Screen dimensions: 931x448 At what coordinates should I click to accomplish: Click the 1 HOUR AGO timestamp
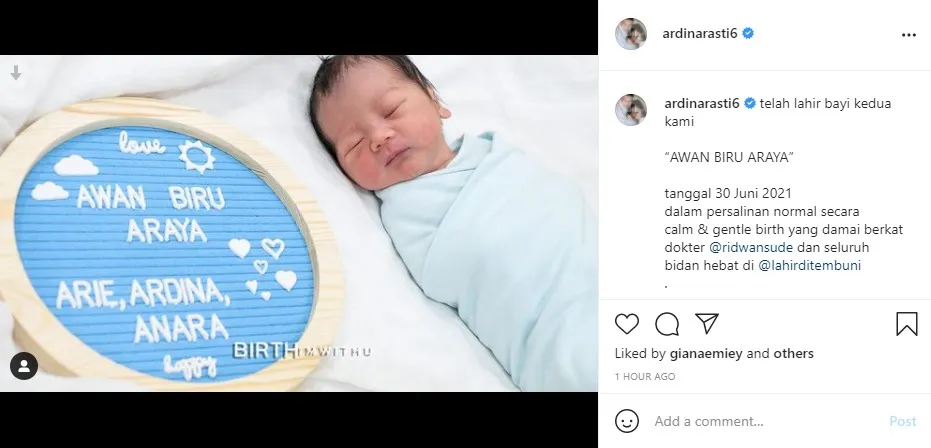coord(645,377)
